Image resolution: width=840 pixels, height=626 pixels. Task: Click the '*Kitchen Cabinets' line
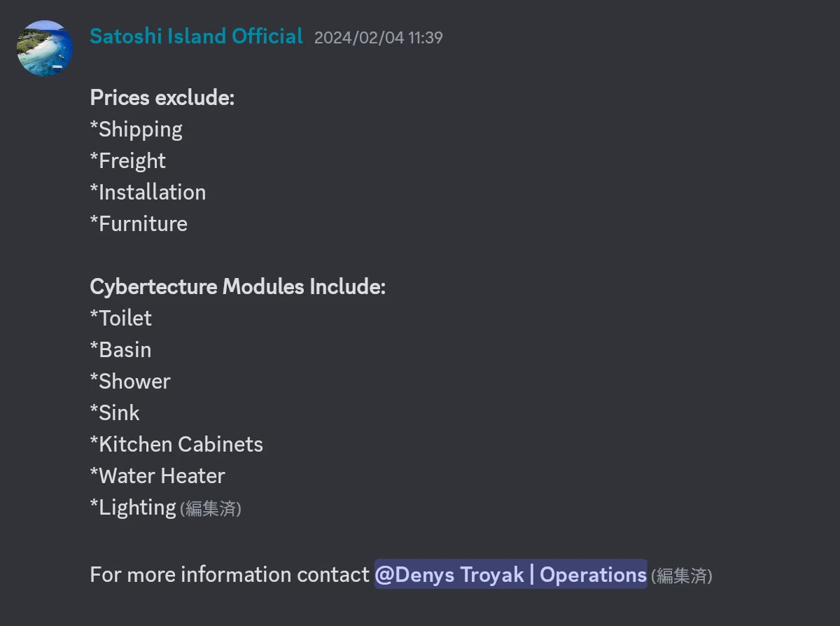(176, 444)
